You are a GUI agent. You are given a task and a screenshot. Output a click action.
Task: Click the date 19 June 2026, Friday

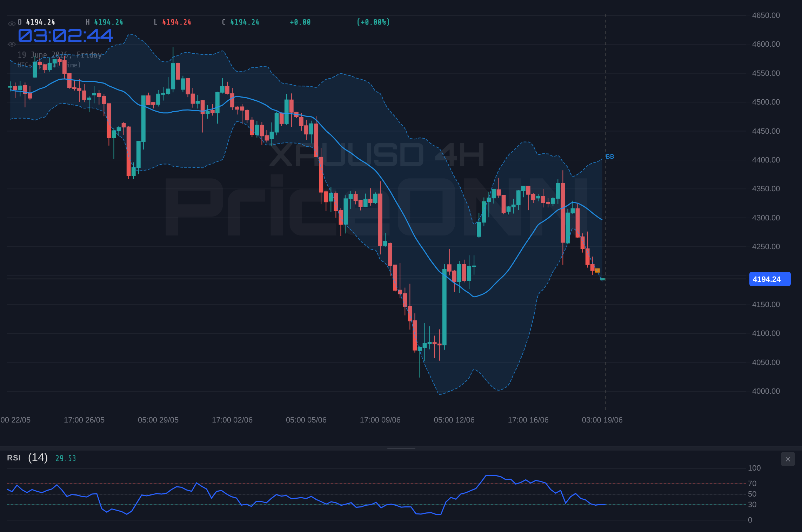60,55
